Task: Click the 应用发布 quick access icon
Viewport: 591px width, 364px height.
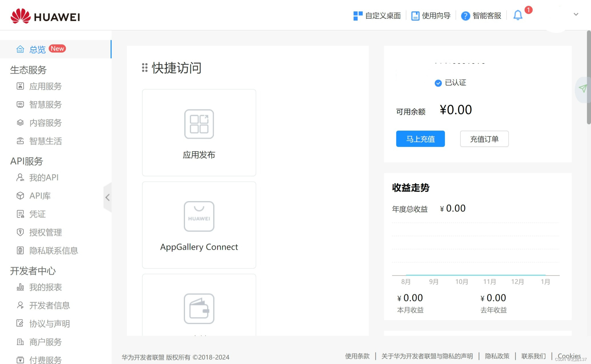Action: pyautogui.click(x=199, y=124)
